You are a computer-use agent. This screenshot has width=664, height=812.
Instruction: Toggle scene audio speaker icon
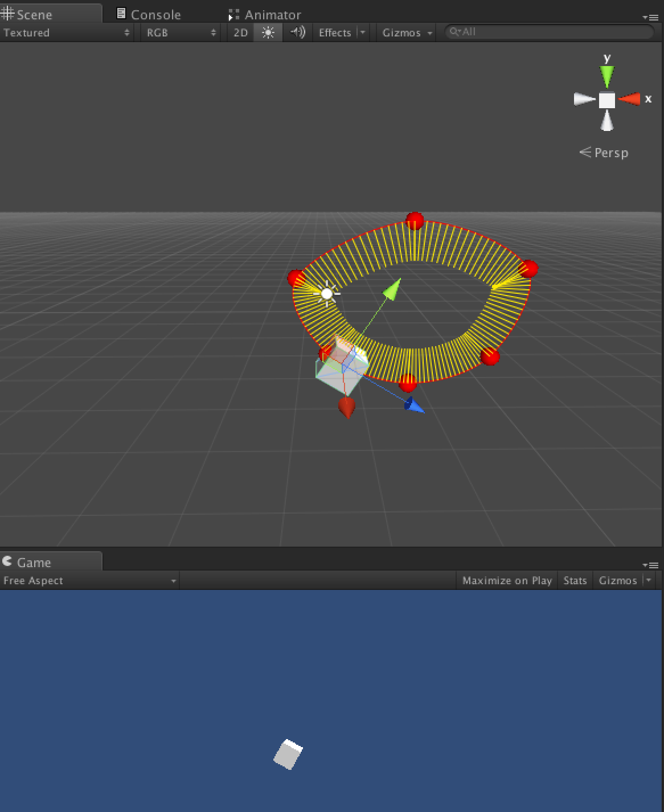pos(297,32)
